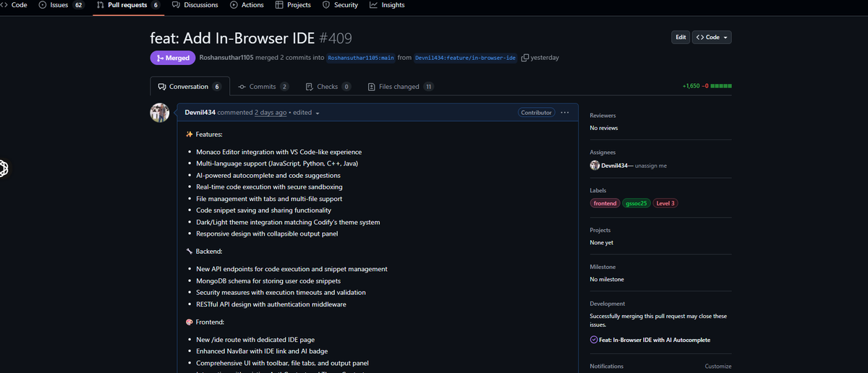Click the Labels section heading
This screenshot has width=868, height=373.
[600, 190]
